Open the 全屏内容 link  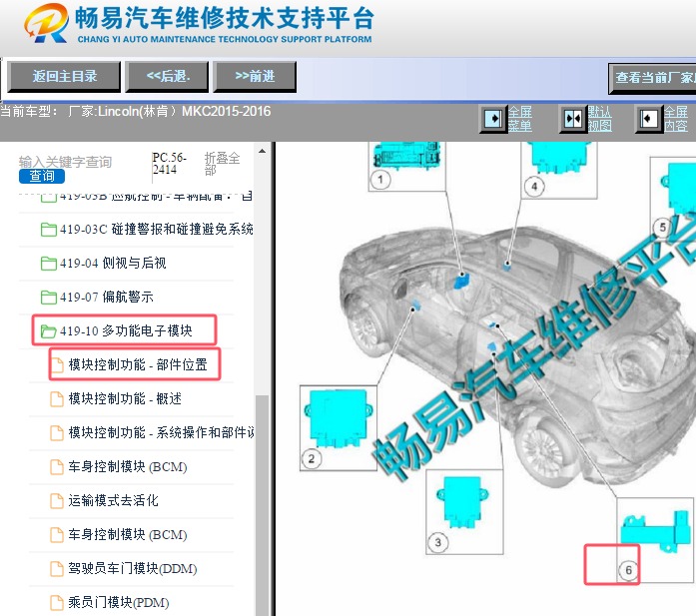pyautogui.click(x=676, y=119)
